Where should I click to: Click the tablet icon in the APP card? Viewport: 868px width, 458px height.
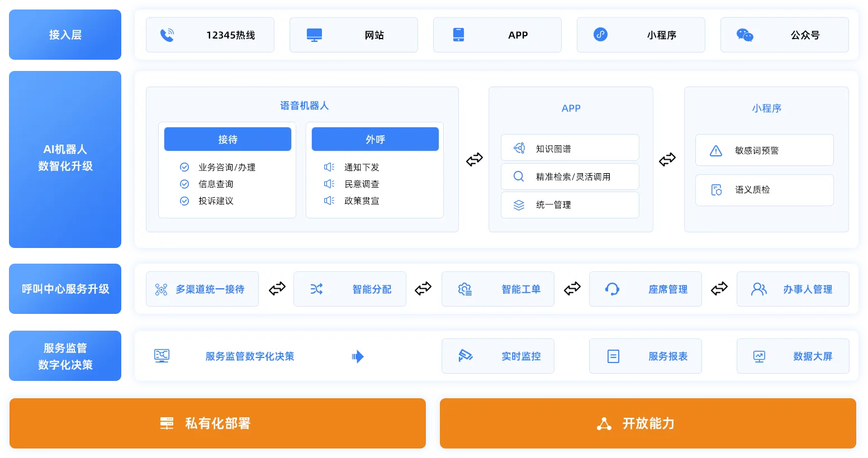[x=458, y=35]
